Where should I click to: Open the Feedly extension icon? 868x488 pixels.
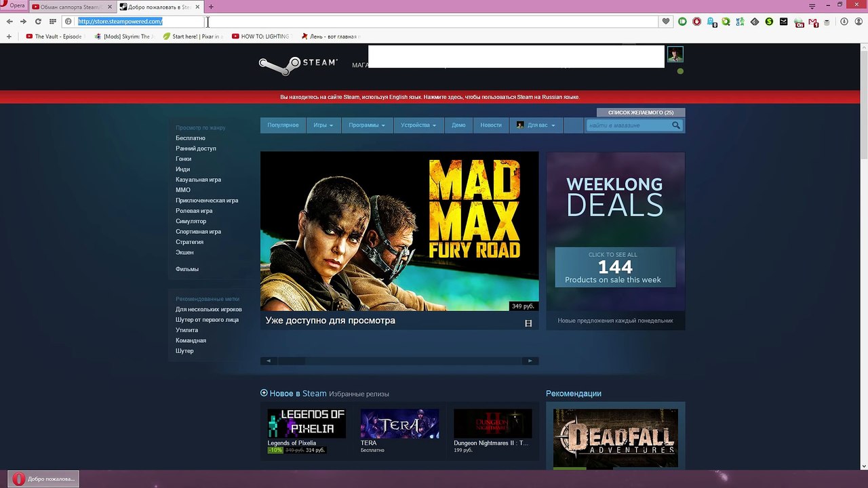(x=755, y=22)
